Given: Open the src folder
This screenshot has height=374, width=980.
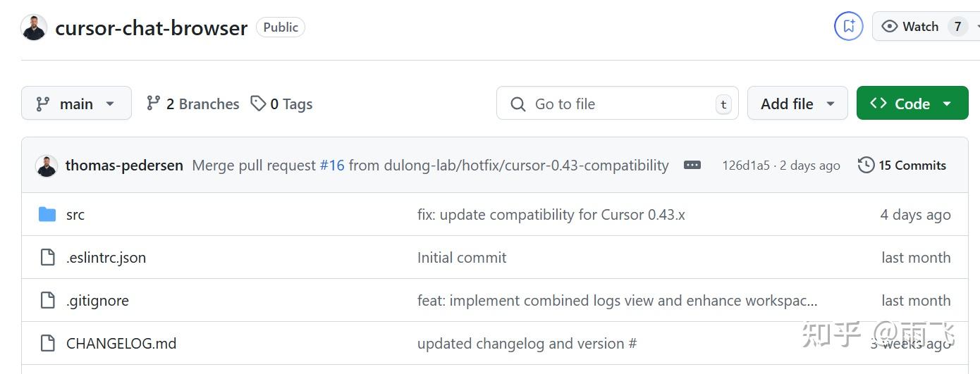Looking at the screenshot, I should pyautogui.click(x=75, y=215).
